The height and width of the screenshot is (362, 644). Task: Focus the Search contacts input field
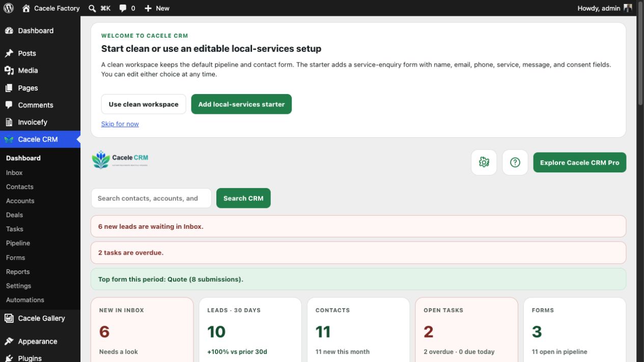coord(151,198)
